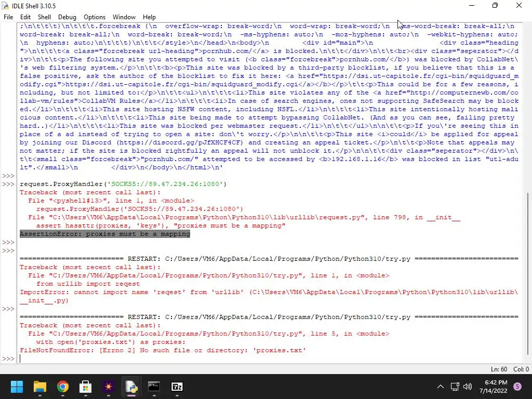The height and width of the screenshot is (399, 532).
Task: Open File Explorer from the taskbar
Action: pos(39,387)
